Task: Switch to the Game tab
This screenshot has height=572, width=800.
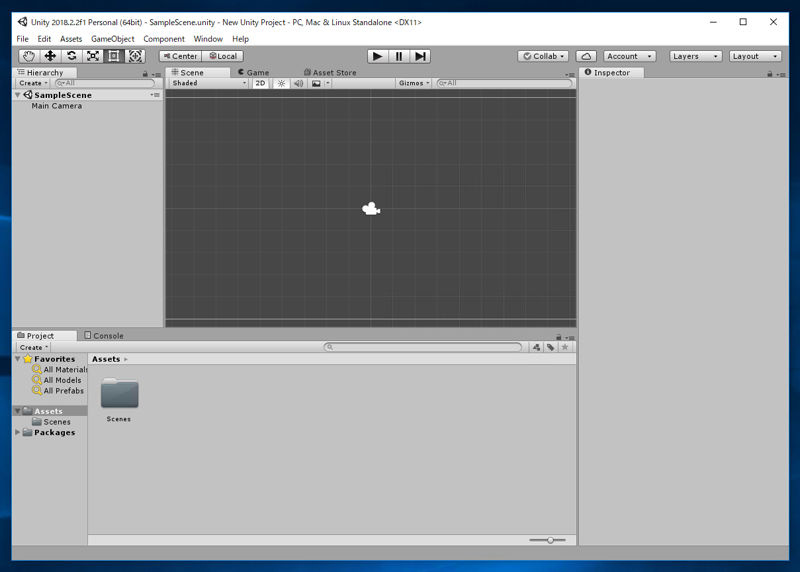Action: (x=254, y=72)
